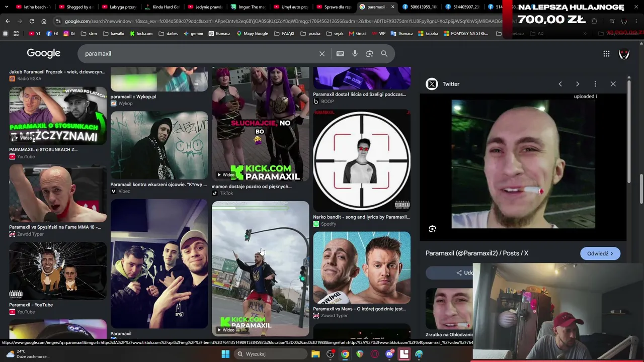This screenshot has height=362, width=644.
Task: Show the next image in the preview panel
Action: (578, 84)
